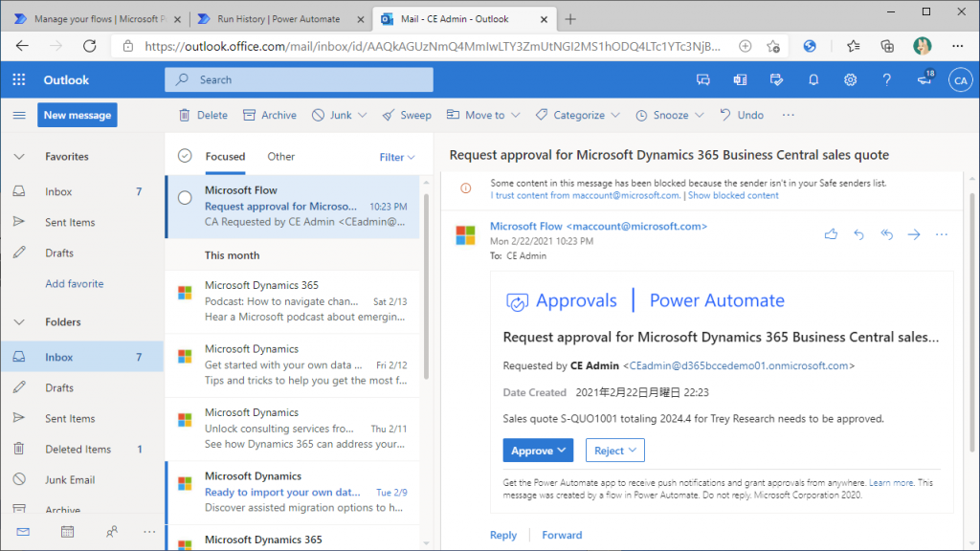This screenshot has width=980, height=551.
Task: Click the reply arrow icon in message header
Action: (858, 234)
